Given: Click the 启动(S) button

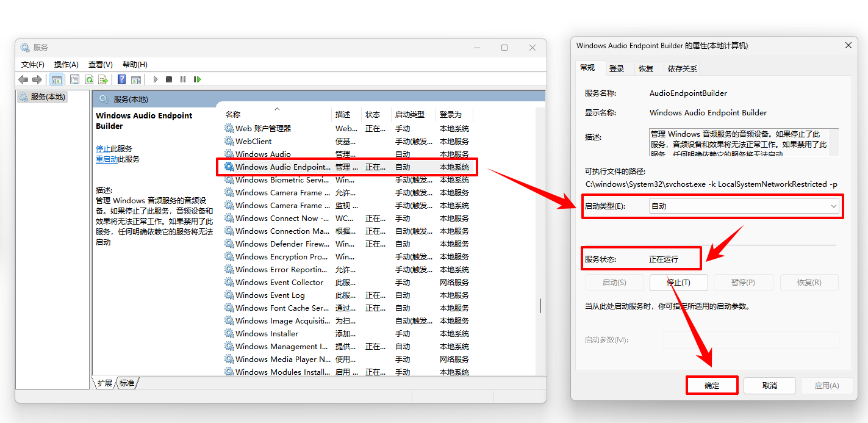Looking at the screenshot, I should coord(614,283).
